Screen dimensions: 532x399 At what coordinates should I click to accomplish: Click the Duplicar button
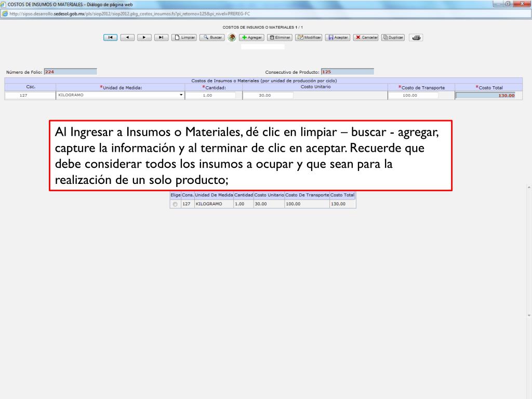[x=393, y=37]
